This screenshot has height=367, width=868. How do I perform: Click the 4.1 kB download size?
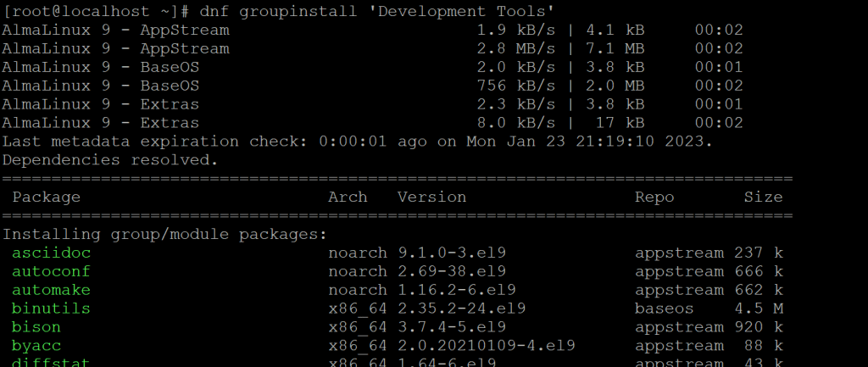click(x=615, y=30)
